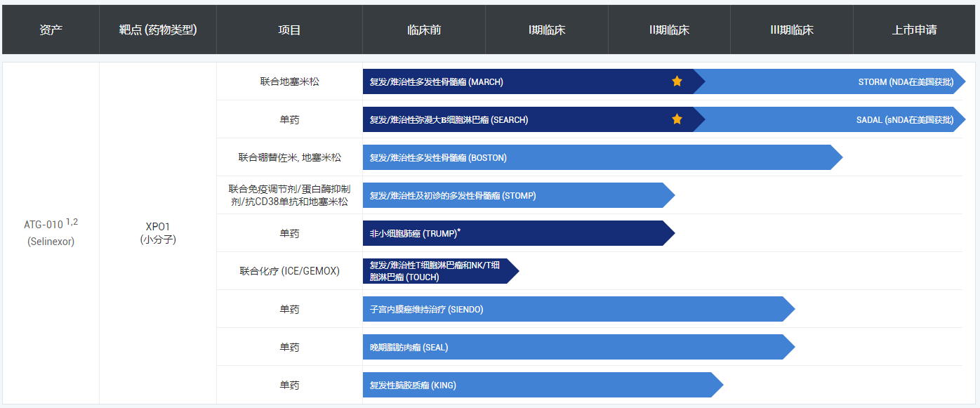Viewport: 980px width, 408px height.
Task: Click the ATG-010 (Selinexor) asset label
Action: pyautogui.click(x=51, y=232)
